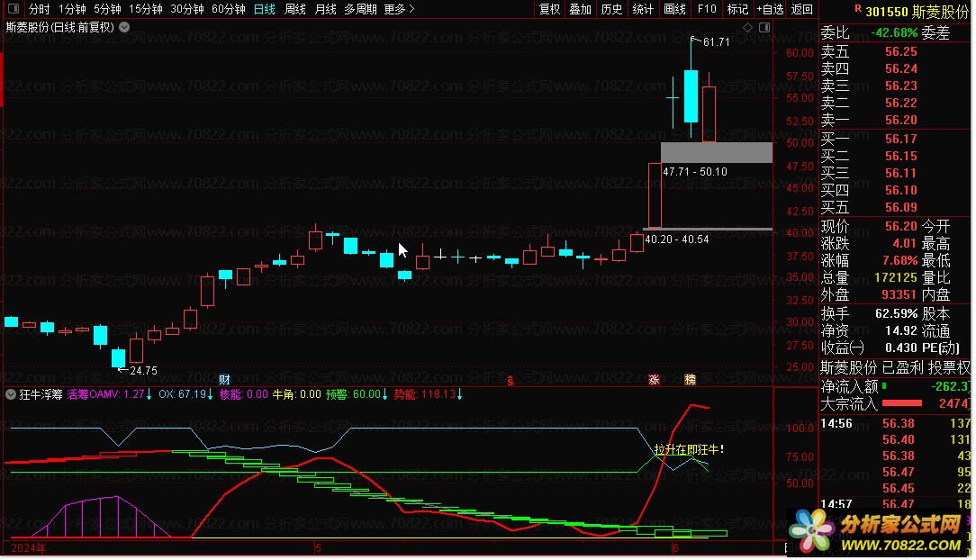Click the R 301550 斯菱股份 stock title

point(912,12)
